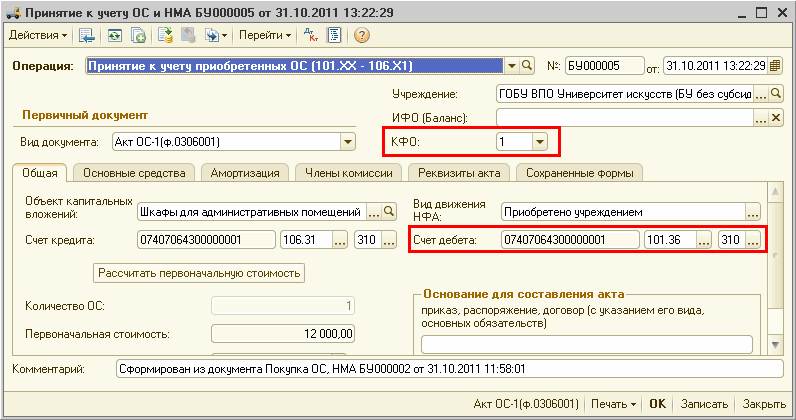Image resolution: width=796 pixels, height=420 pixels.
Task: Click the document structure report icon
Action: tap(335, 35)
